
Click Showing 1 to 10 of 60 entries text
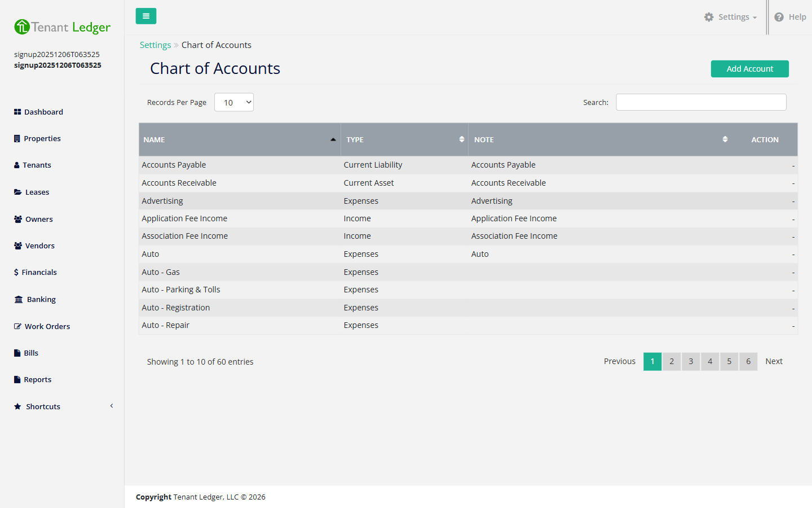pos(200,362)
